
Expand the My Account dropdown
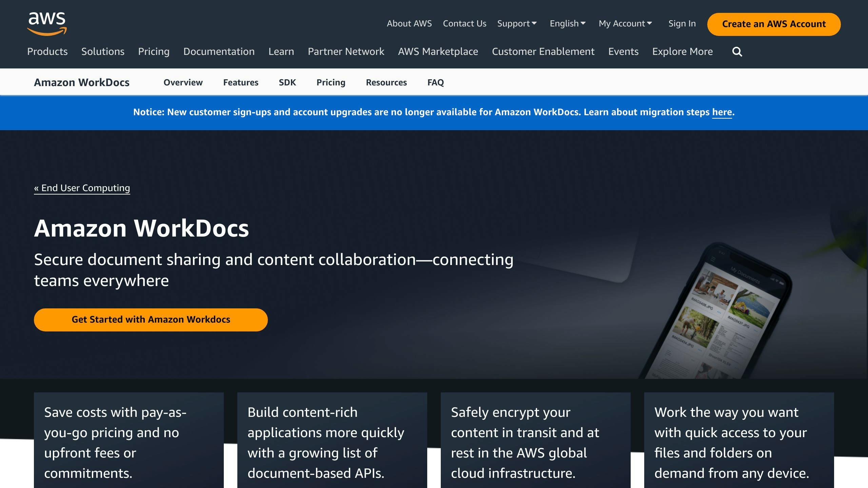click(x=625, y=23)
